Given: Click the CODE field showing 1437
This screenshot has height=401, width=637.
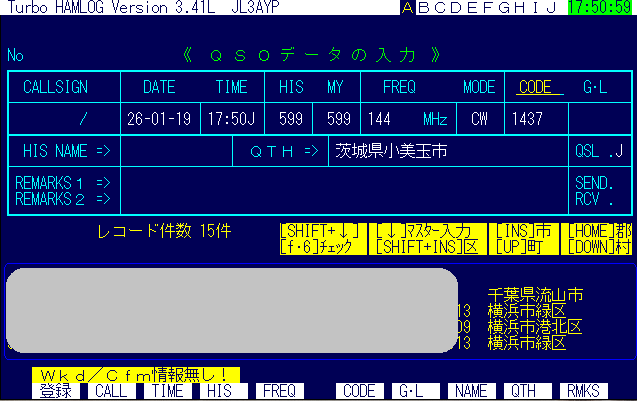Looking at the screenshot, I should pos(534,119).
